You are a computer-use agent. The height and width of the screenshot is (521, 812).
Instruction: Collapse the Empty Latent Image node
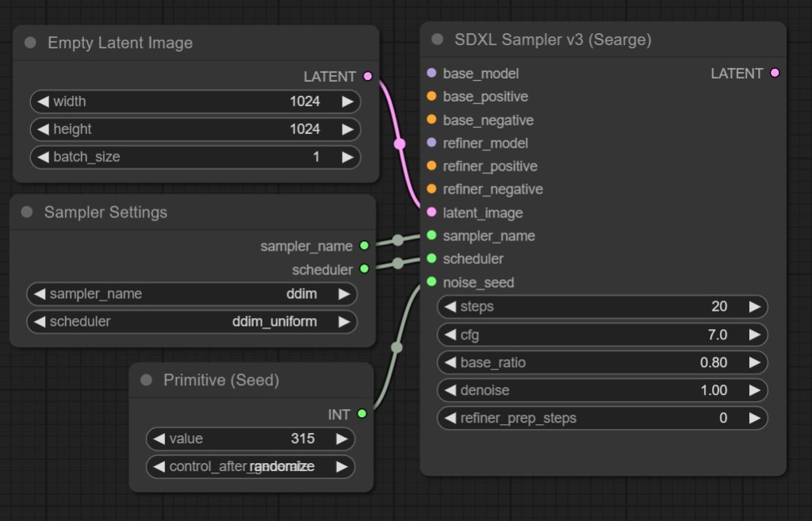30,43
